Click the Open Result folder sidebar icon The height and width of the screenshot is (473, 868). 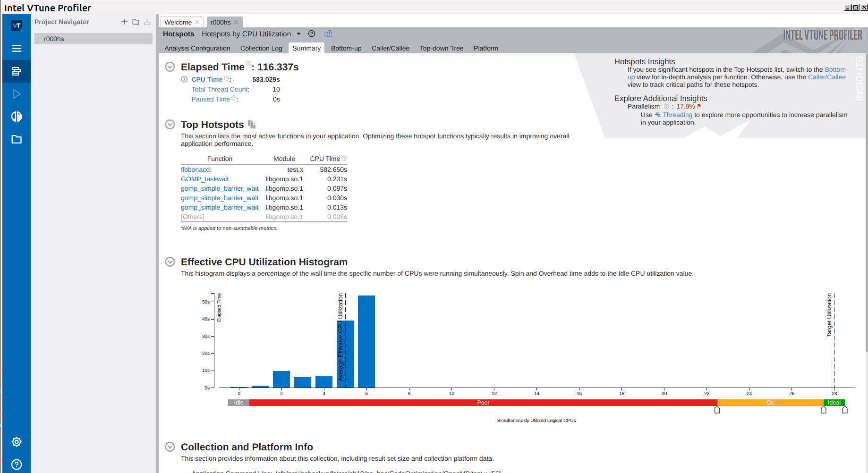coord(17,139)
